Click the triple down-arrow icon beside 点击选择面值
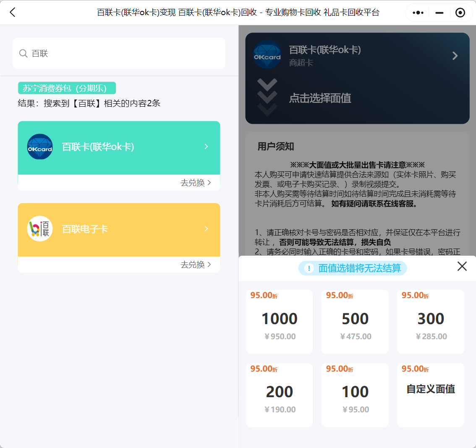Image resolution: width=476 pixels, height=448 pixels. [x=267, y=97]
